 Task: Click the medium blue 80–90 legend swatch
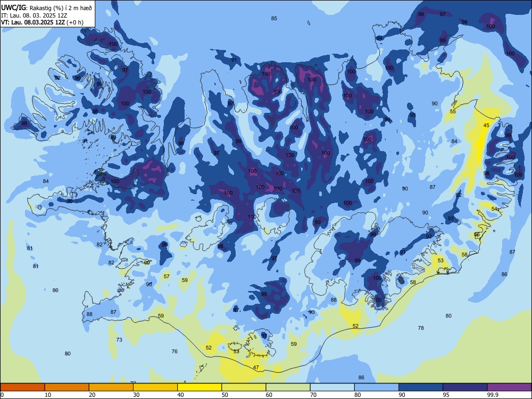[x=377, y=387]
